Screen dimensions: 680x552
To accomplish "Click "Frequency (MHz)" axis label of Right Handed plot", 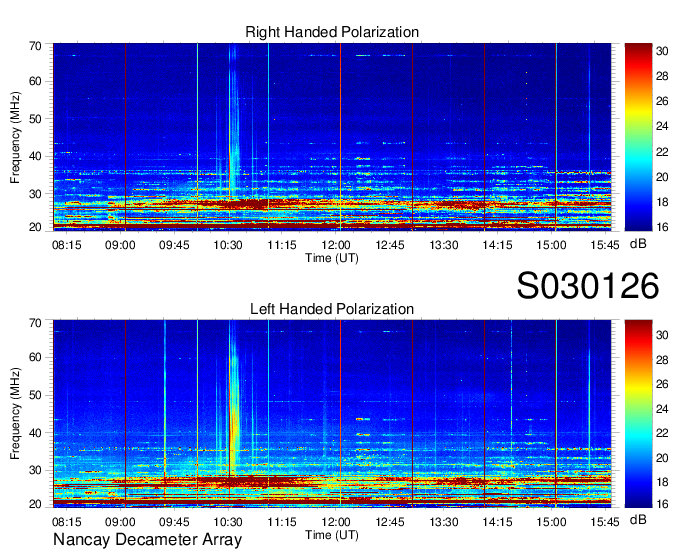I will click(x=15, y=137).
